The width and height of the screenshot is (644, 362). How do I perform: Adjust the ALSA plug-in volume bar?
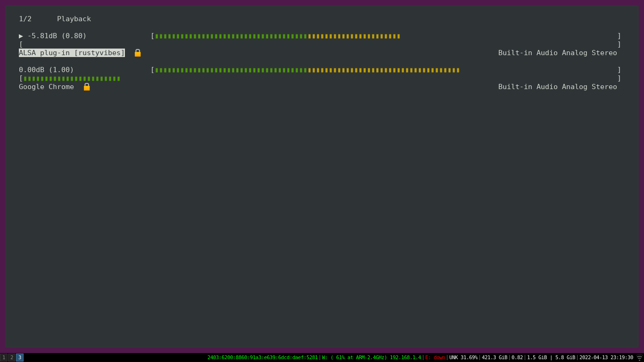tap(386, 36)
